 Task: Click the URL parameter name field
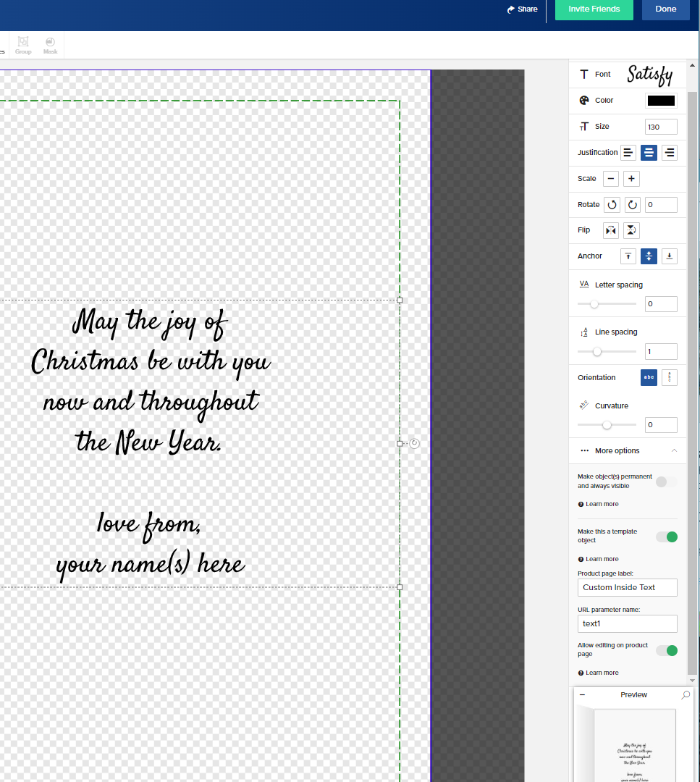point(627,623)
